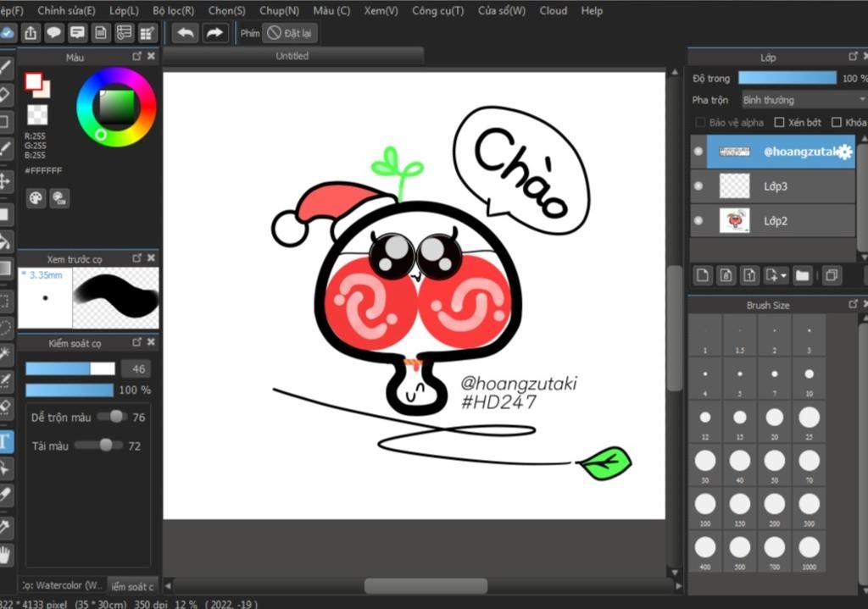
Task: Select the Bucket fill tool
Action: (x=6, y=241)
